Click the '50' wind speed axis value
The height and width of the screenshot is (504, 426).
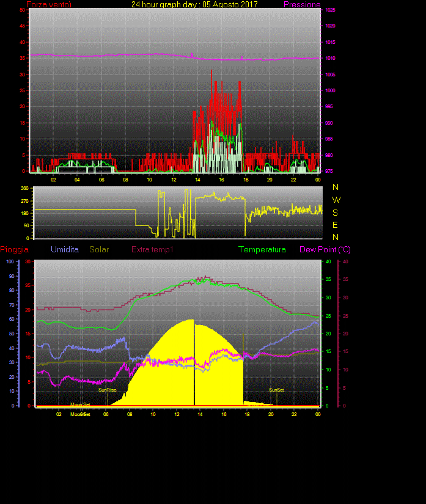click(x=22, y=10)
